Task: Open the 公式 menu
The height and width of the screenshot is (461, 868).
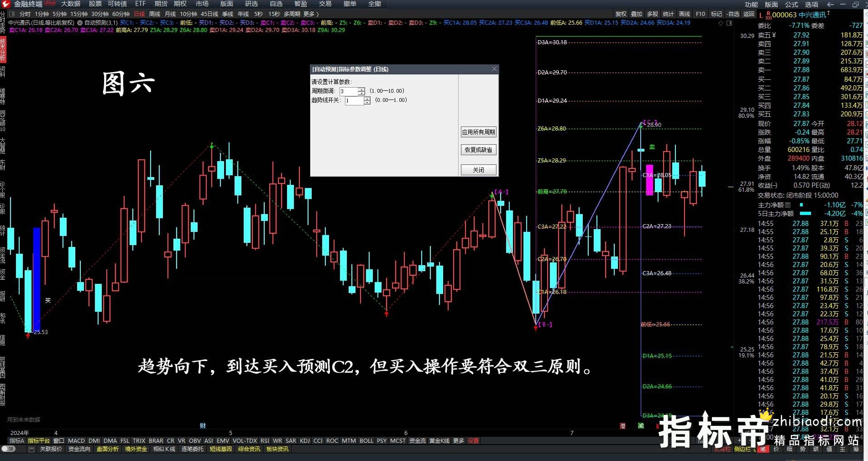Action: [x=791, y=4]
